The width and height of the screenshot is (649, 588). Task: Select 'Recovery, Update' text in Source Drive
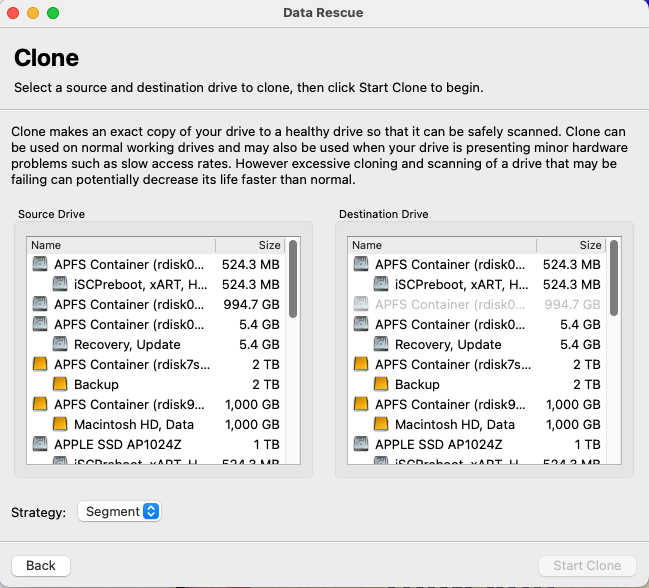coord(127,344)
